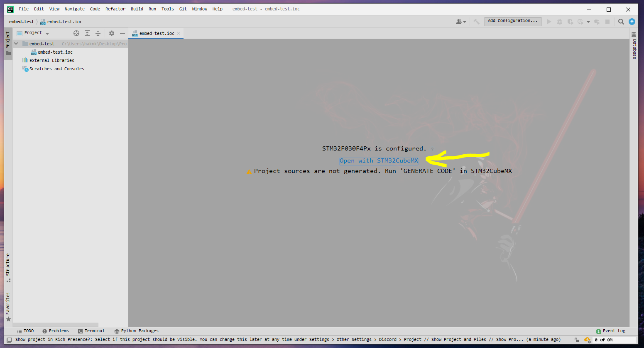The image size is (644, 348).
Task: Open the Run menu
Action: click(152, 9)
